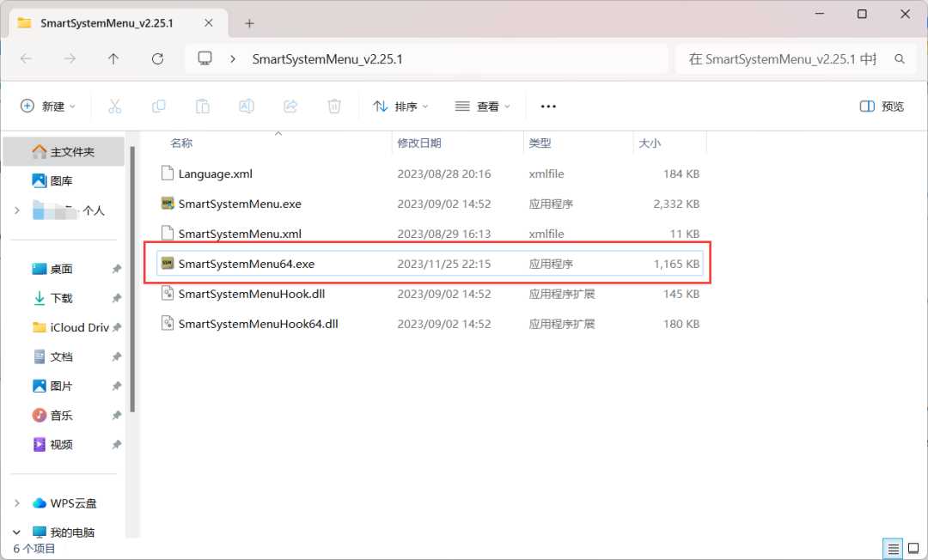Go forward with the right arrow
928x560 pixels.
click(x=70, y=58)
